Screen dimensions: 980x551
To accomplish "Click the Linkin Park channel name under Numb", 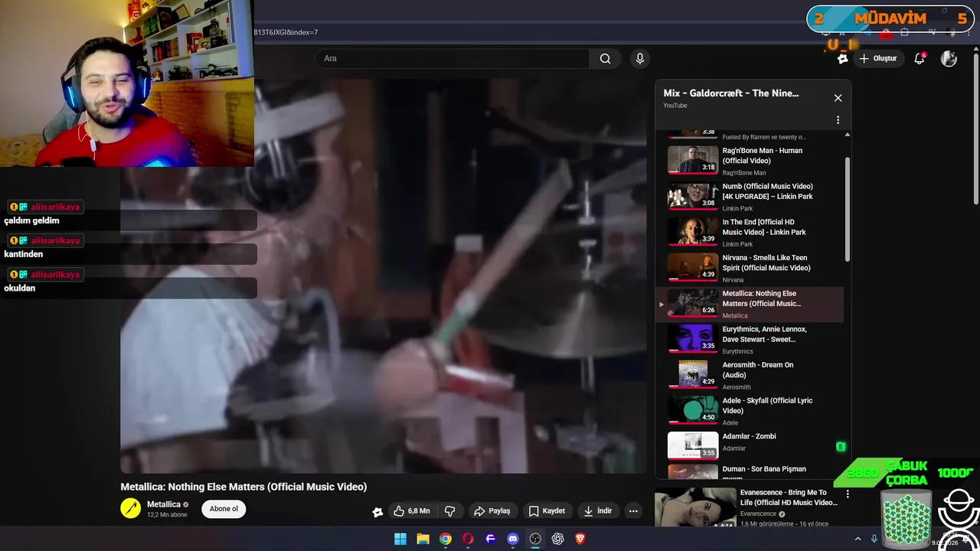I will coord(737,208).
